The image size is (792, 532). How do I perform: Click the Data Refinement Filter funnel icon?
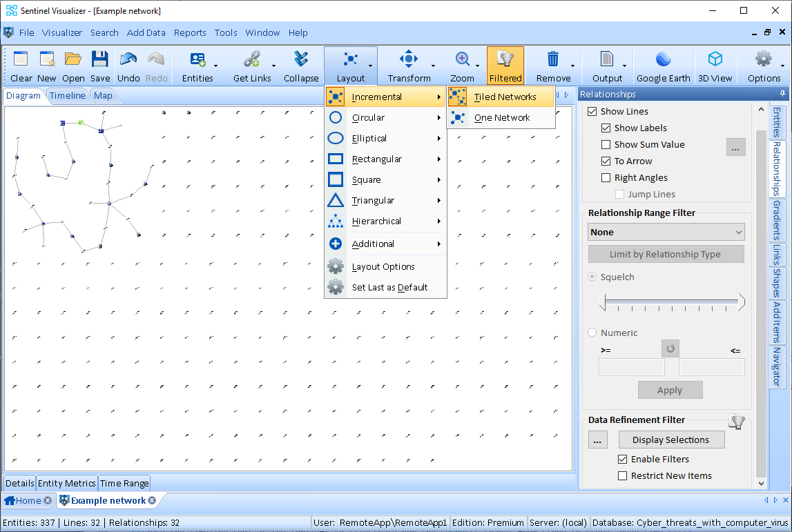pos(737,422)
